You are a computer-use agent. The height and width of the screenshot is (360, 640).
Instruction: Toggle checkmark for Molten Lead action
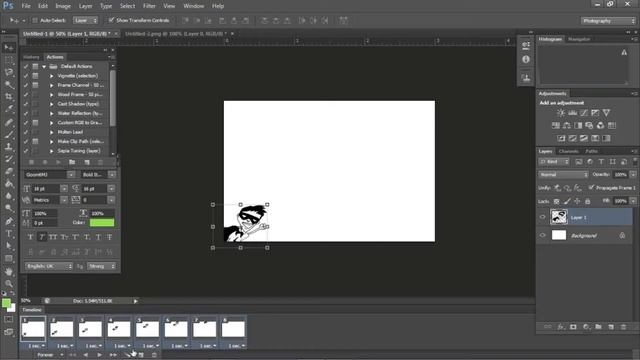pos(26,132)
